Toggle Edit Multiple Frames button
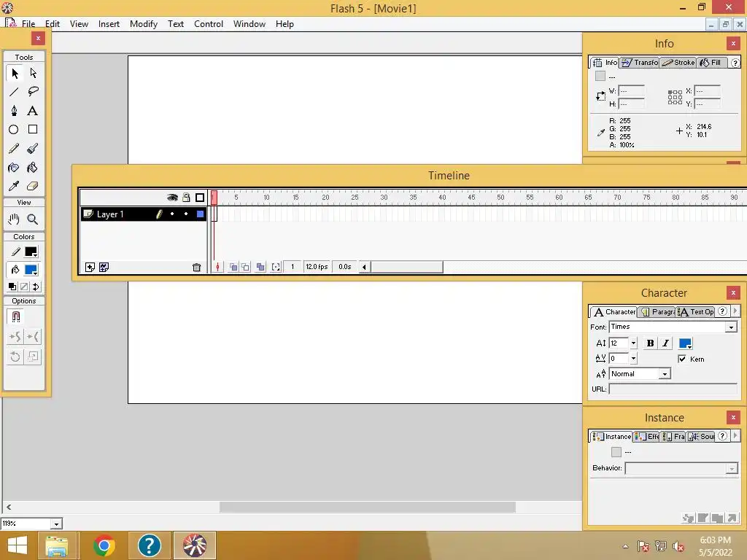 click(260, 267)
